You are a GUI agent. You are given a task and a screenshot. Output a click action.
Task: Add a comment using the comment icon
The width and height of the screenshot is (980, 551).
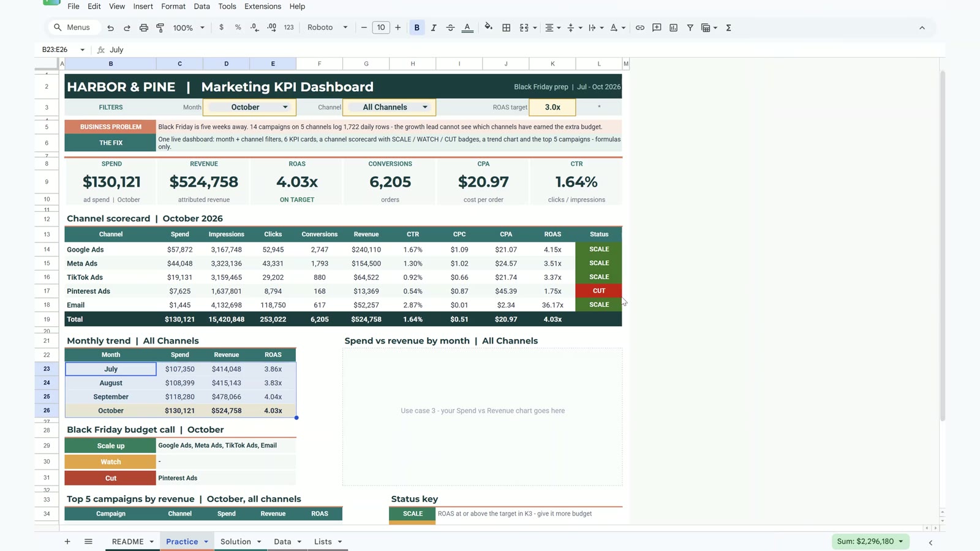pyautogui.click(x=657, y=28)
